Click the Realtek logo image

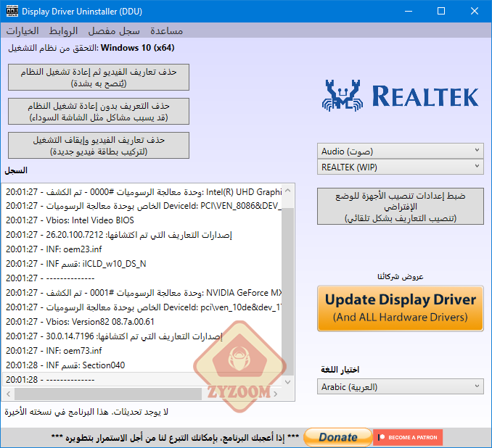pyautogui.click(x=400, y=96)
